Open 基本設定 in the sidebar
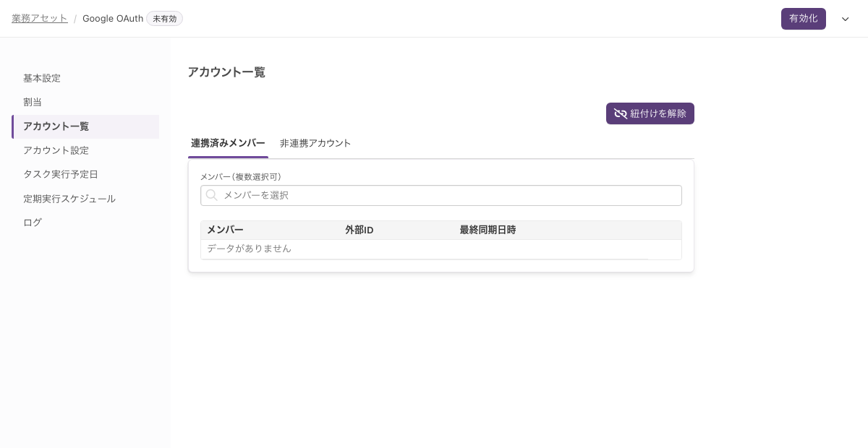 pos(42,78)
